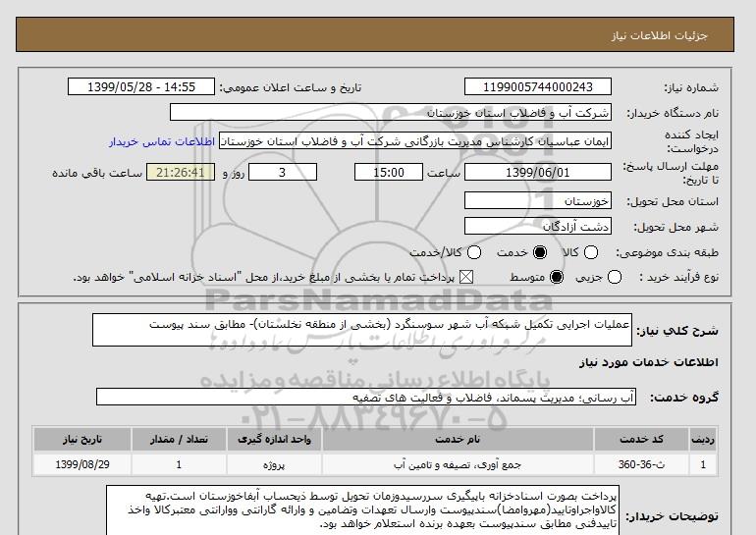Click the unit cell پروژه
Image resolution: width=756 pixels, height=535 pixels.
(274, 464)
